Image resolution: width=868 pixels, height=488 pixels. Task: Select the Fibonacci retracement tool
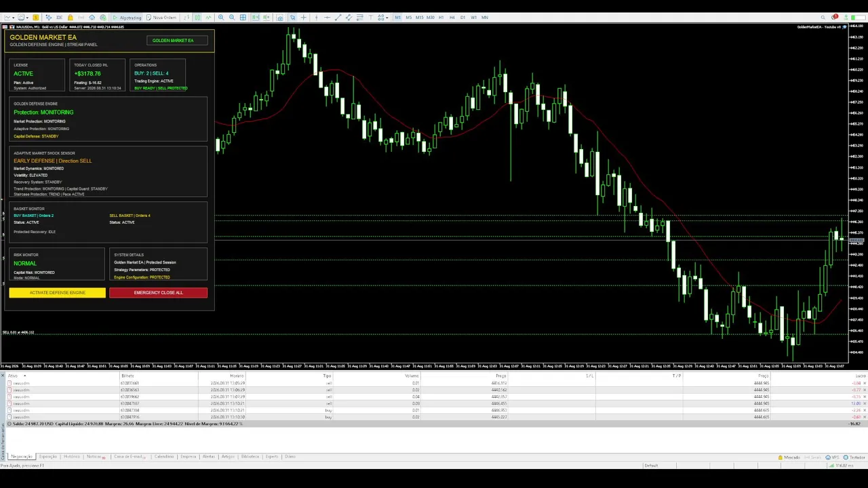click(360, 18)
